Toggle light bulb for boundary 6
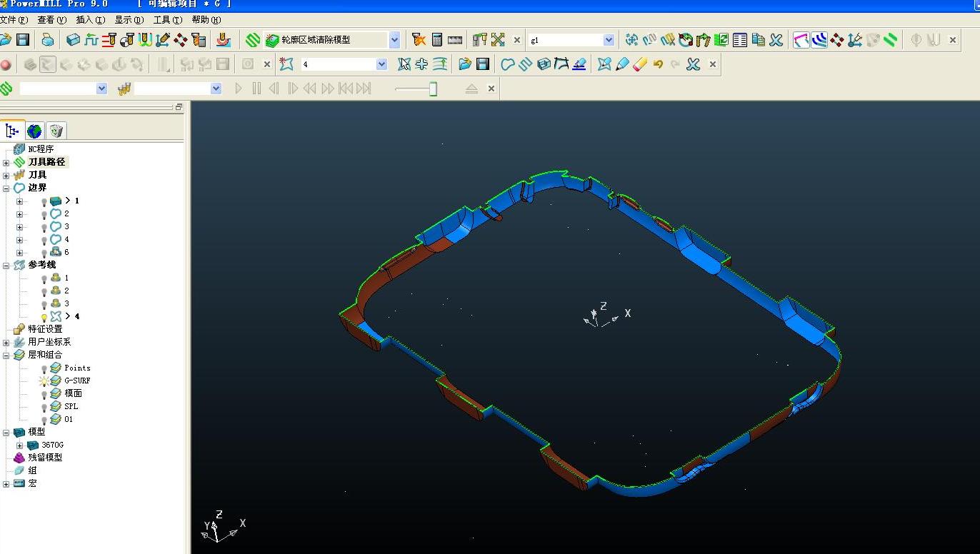 [x=44, y=253]
